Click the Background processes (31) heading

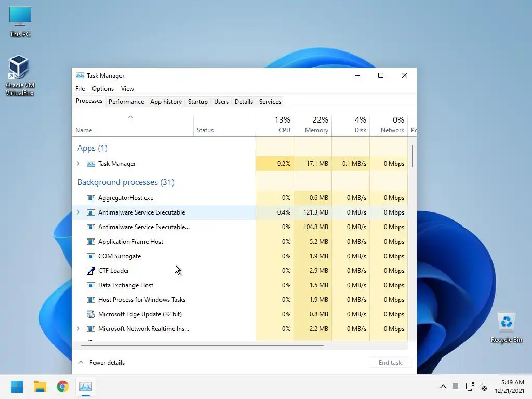126,182
